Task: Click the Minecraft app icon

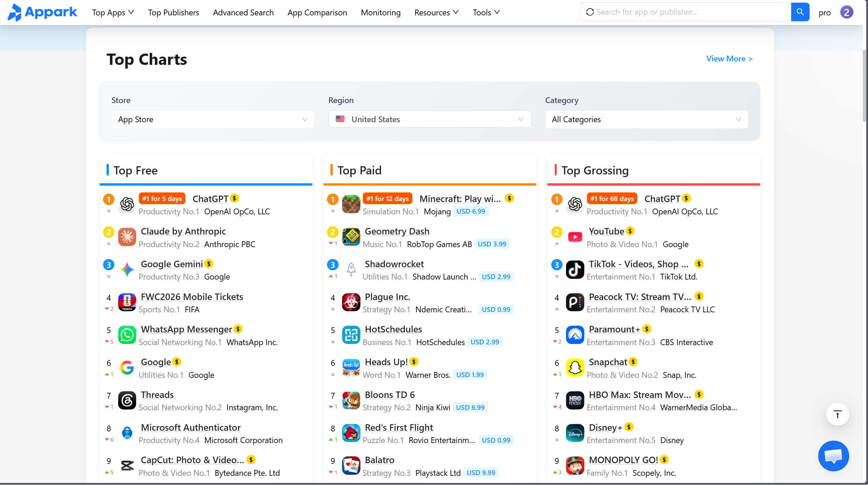Action: coord(351,205)
